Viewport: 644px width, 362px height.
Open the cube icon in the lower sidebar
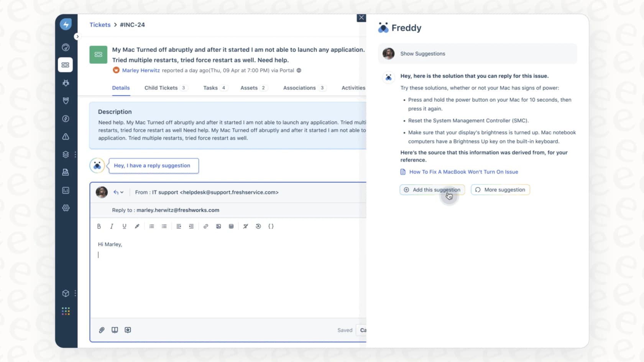[x=66, y=293]
